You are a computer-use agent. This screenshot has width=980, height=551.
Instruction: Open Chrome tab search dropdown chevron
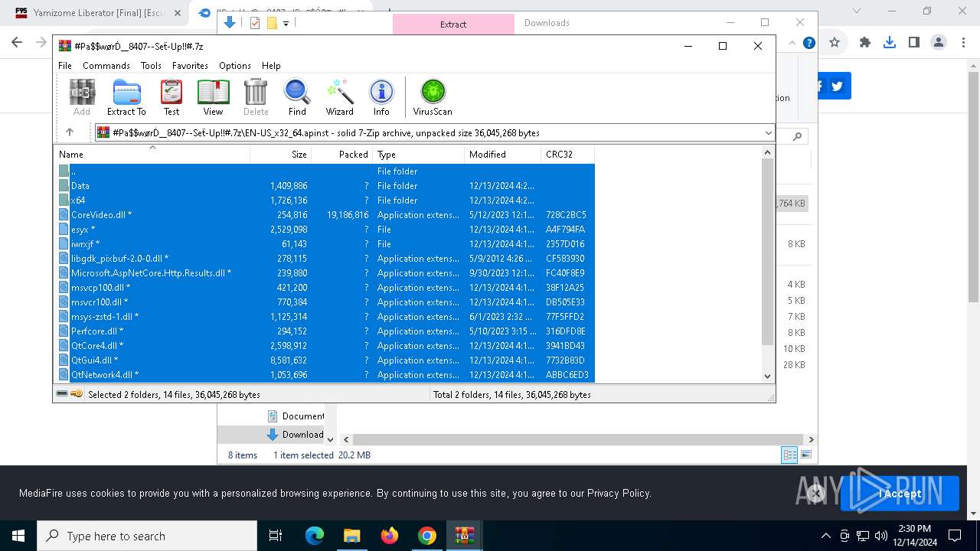pyautogui.click(x=857, y=11)
